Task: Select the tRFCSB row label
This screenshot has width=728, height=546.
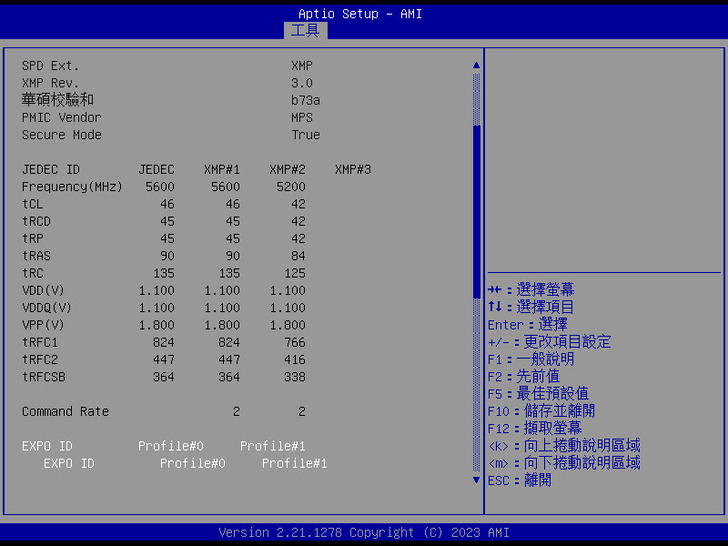Action: (43, 377)
